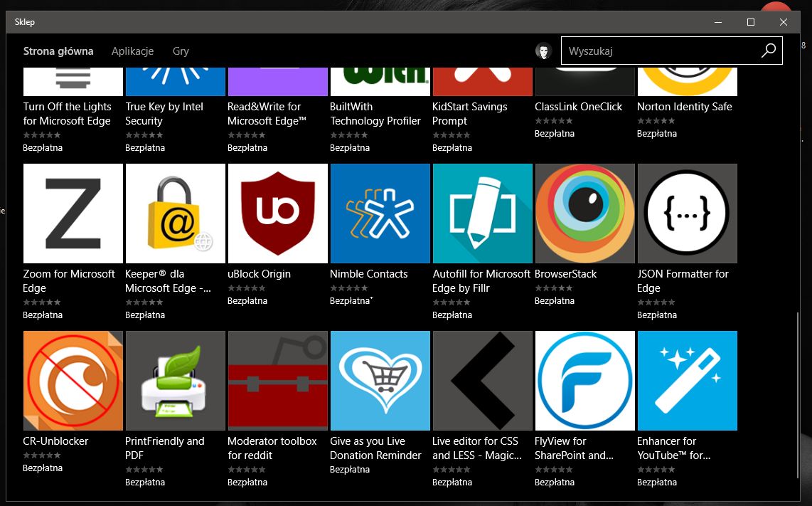This screenshot has height=506, width=812.
Task: Open the Live editor for CSS chevron icon
Action: point(483,381)
